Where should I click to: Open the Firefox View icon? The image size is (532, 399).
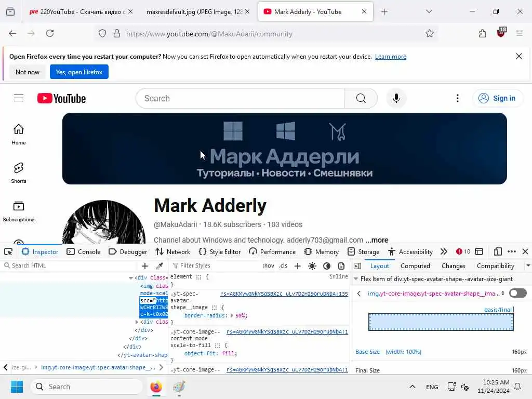tap(10, 12)
